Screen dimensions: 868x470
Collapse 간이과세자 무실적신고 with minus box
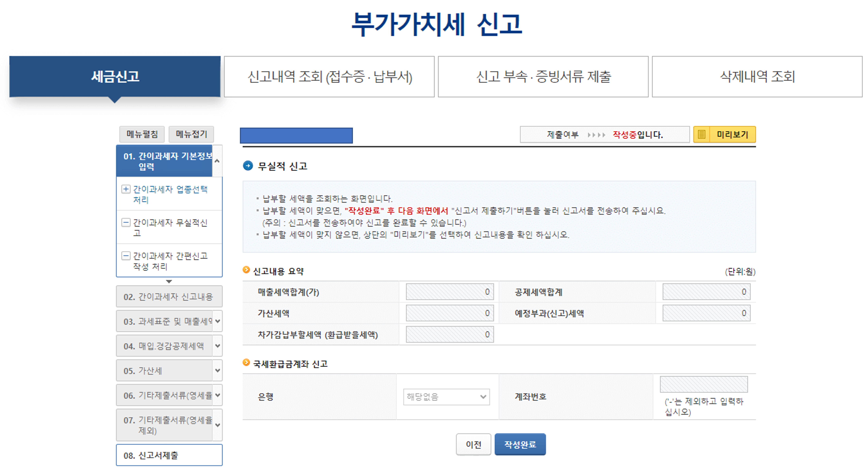[x=126, y=222]
